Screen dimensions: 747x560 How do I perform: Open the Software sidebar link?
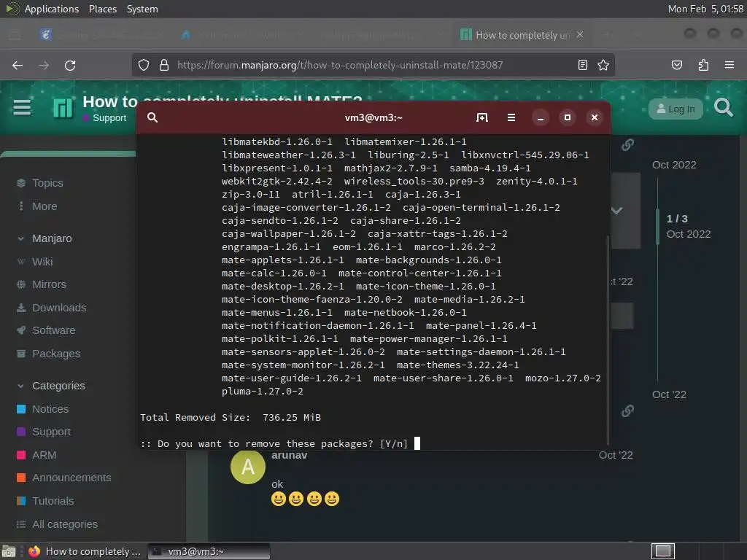(53, 330)
